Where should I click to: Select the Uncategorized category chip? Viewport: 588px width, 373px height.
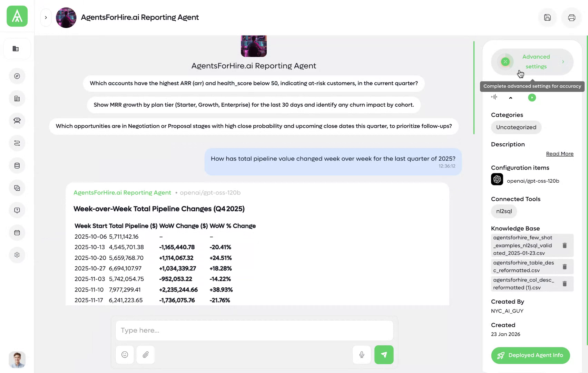[x=516, y=127]
